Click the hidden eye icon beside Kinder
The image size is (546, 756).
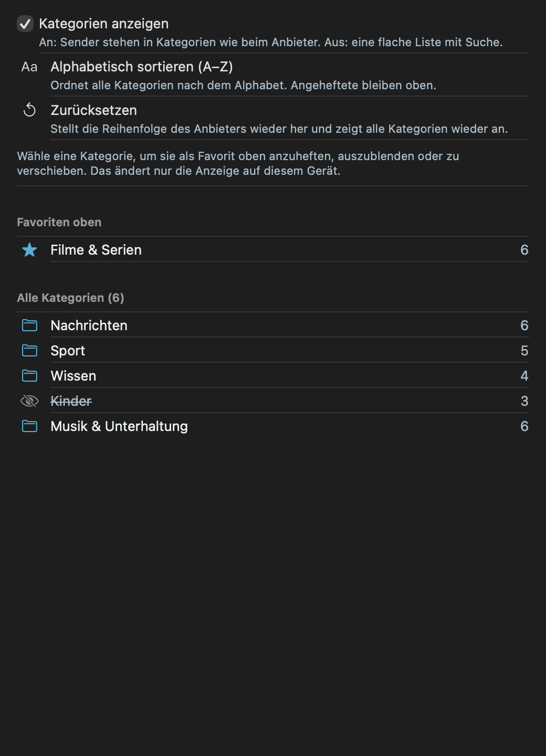pyautogui.click(x=29, y=401)
